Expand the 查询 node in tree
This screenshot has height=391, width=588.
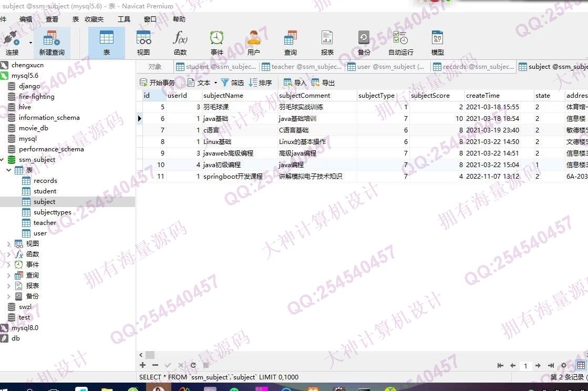(x=8, y=275)
